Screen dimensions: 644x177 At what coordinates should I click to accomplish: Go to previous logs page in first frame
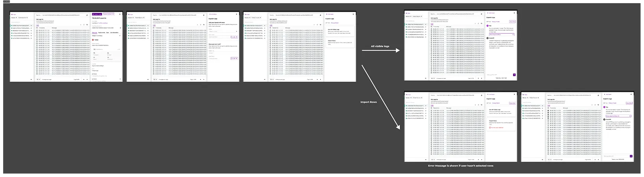[84, 79]
